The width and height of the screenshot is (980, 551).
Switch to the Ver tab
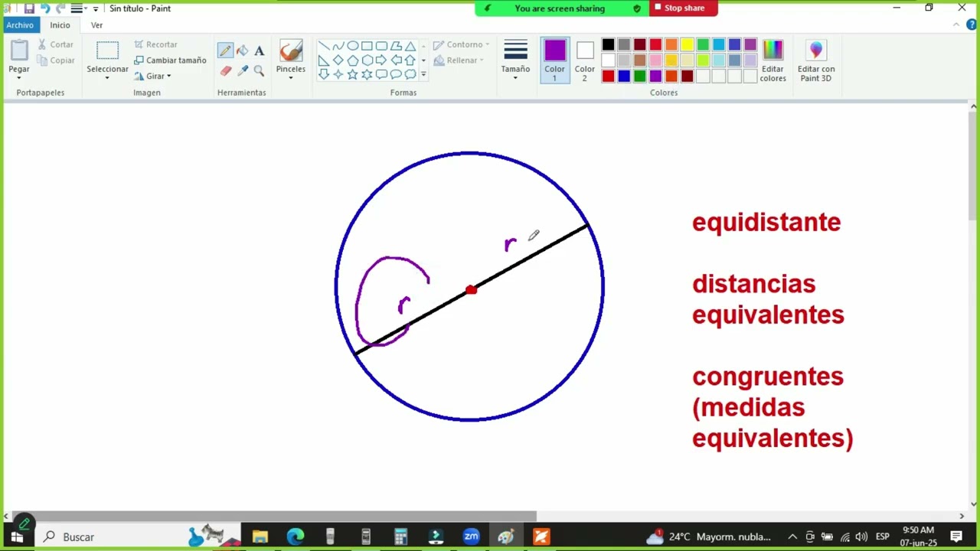pos(96,24)
